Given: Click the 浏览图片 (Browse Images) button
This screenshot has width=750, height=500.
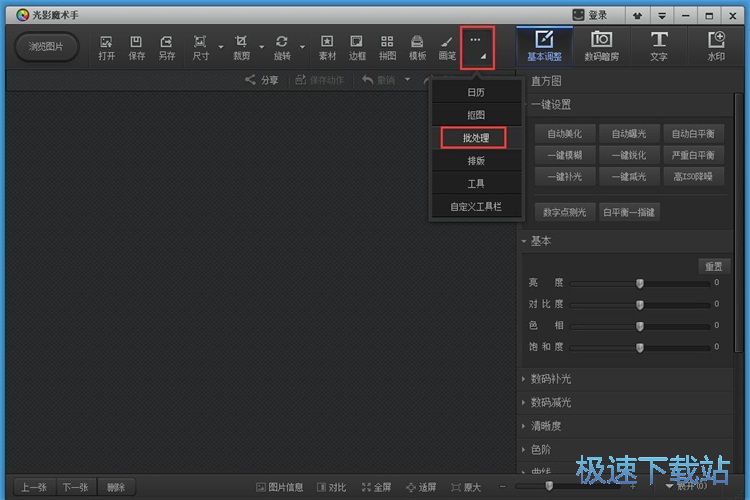Looking at the screenshot, I should click(46, 47).
